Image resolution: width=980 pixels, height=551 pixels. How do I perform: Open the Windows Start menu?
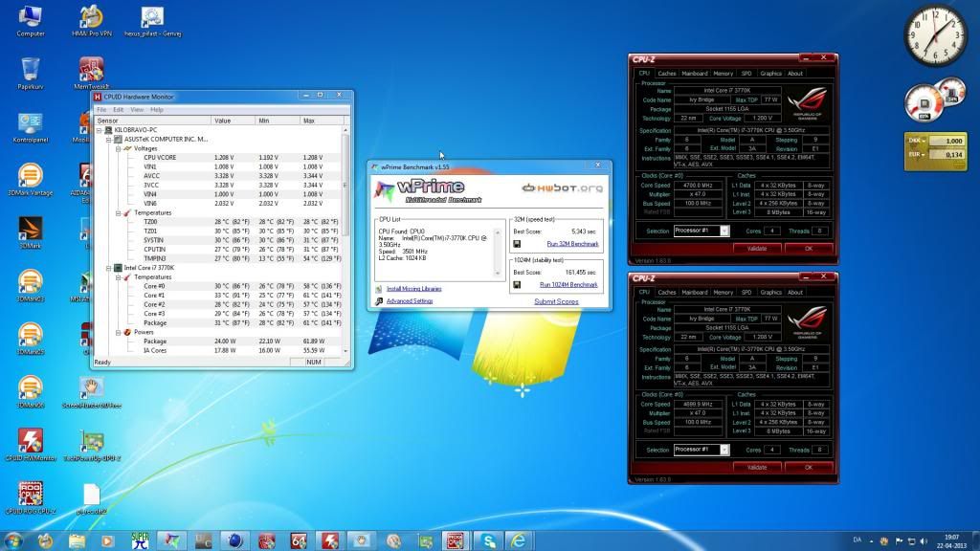click(13, 540)
